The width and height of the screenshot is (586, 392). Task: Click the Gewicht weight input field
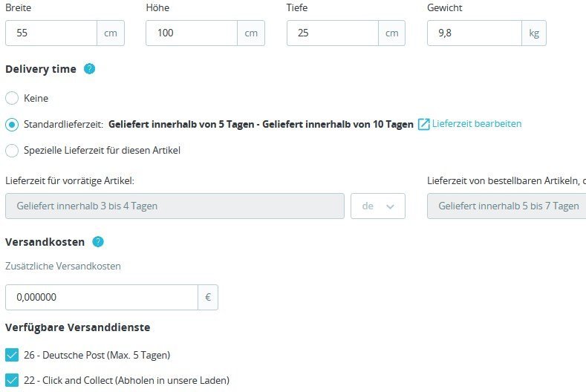pos(474,33)
